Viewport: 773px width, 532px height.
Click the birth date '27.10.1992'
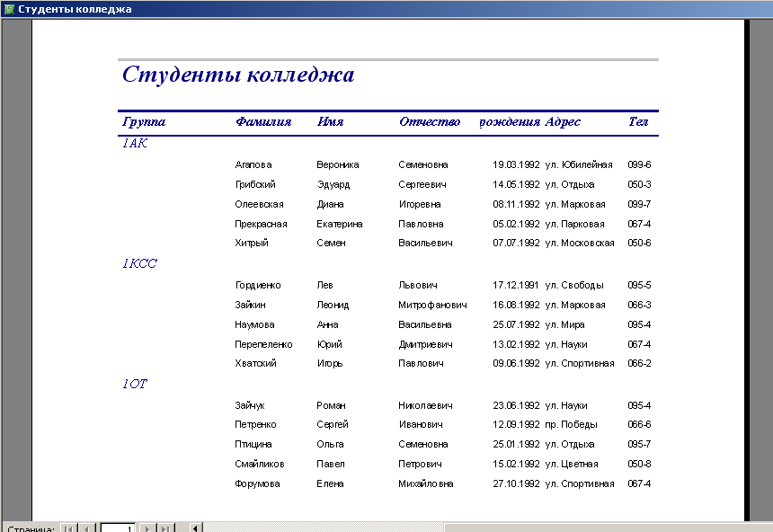click(x=516, y=483)
